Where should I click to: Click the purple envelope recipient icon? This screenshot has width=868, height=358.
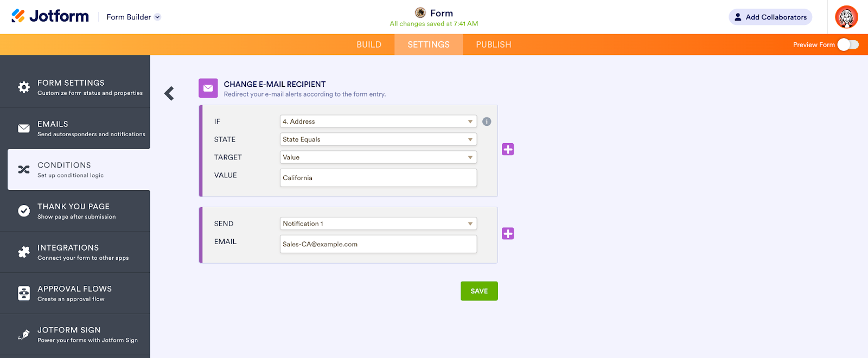[208, 88]
